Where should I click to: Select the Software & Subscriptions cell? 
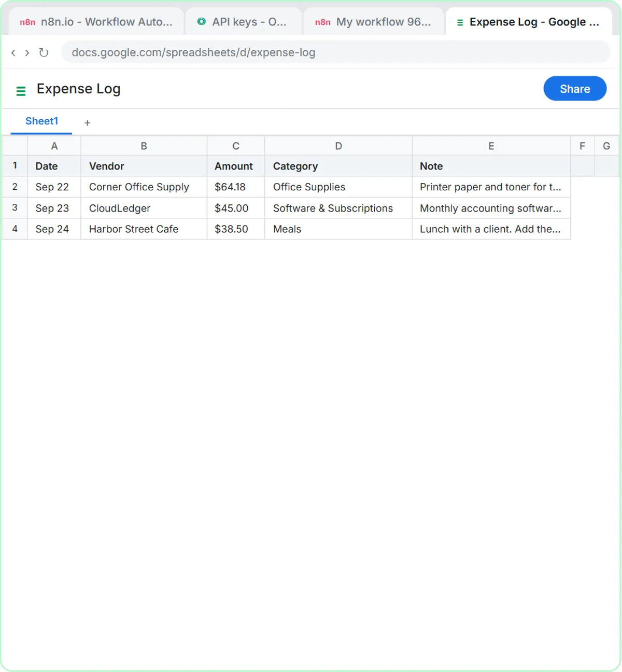[x=338, y=208]
